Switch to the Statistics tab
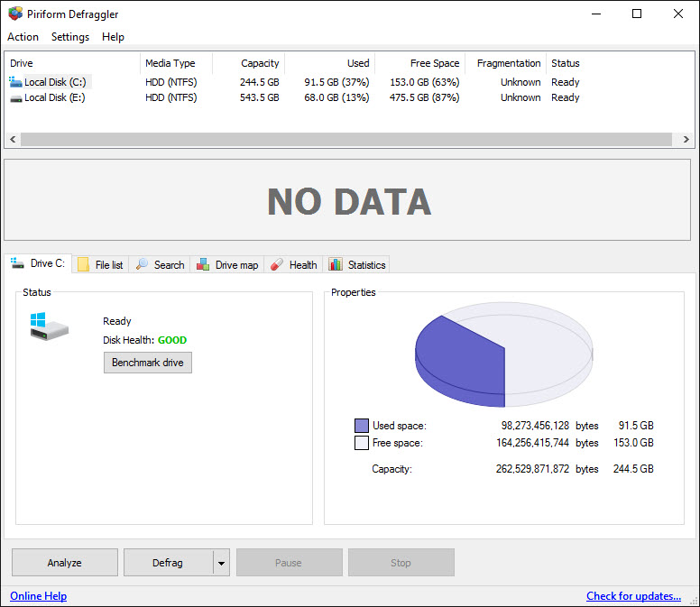This screenshot has width=700, height=607. coord(356,264)
